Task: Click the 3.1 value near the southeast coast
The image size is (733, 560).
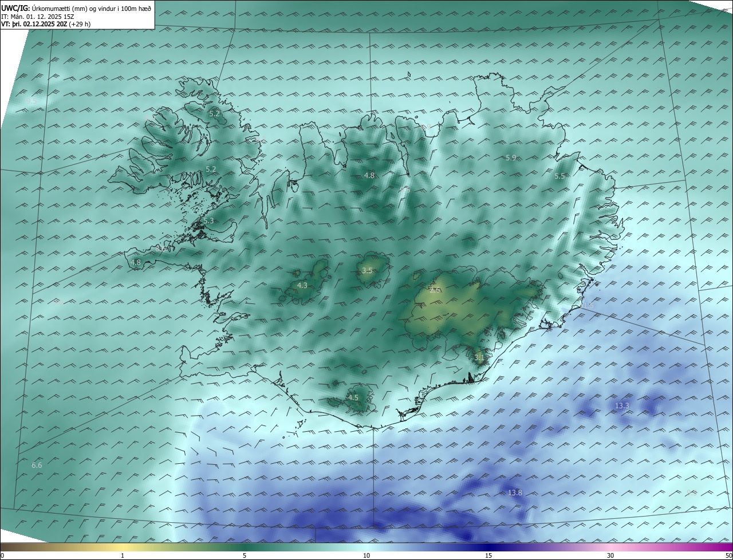Action: click(479, 357)
